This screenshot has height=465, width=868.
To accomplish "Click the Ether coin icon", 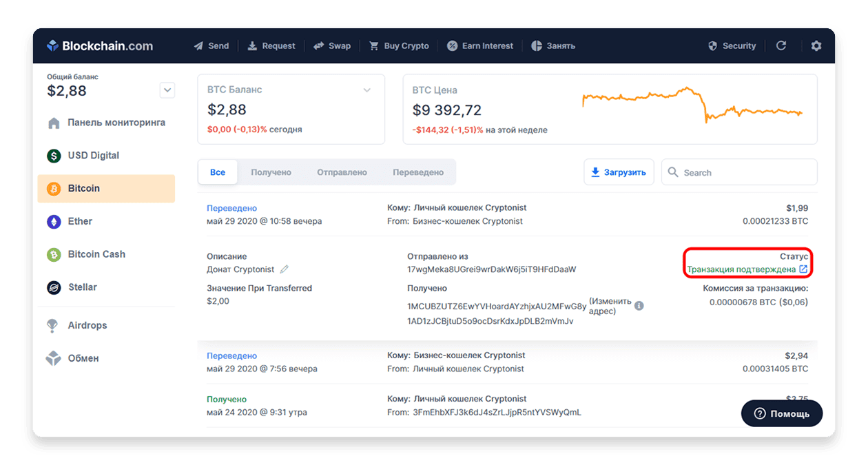I will point(54,222).
